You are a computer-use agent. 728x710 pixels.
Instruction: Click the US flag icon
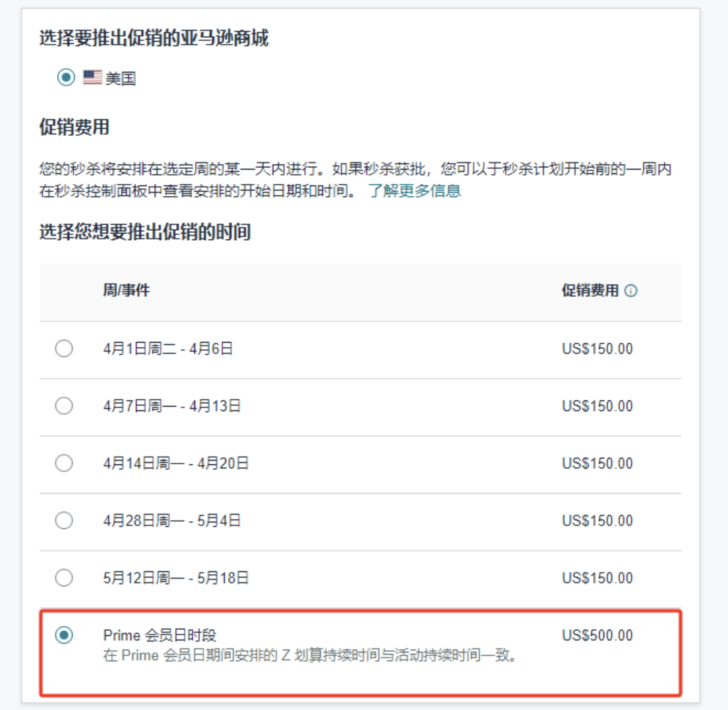point(92,77)
